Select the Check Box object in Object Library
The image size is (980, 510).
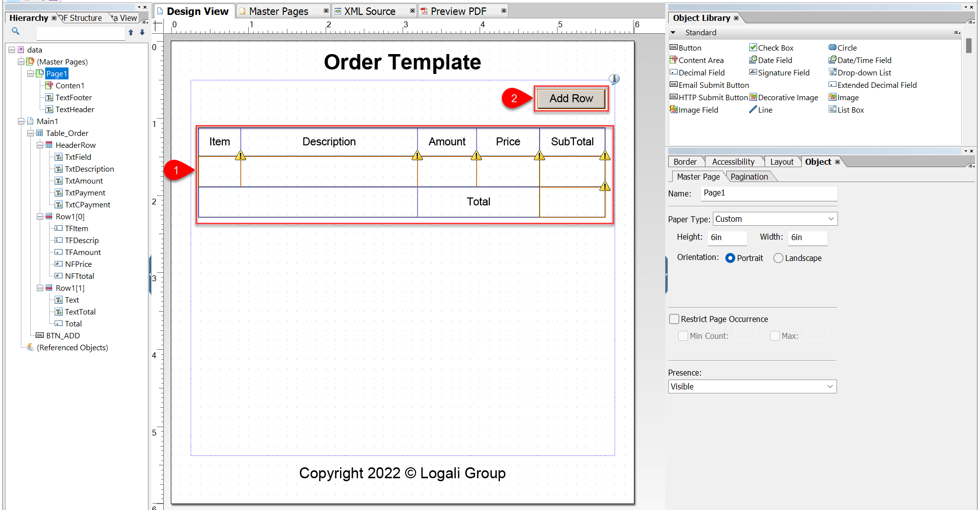click(x=775, y=47)
